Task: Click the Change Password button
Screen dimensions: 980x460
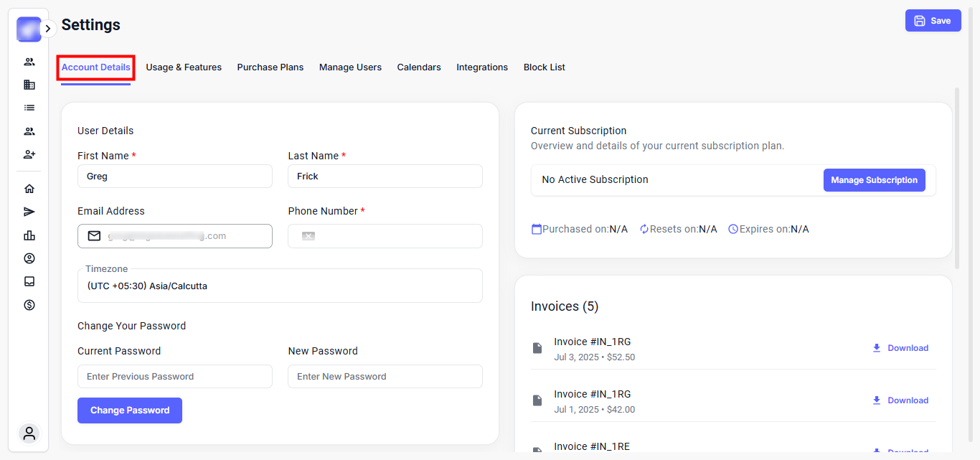Action: point(130,410)
